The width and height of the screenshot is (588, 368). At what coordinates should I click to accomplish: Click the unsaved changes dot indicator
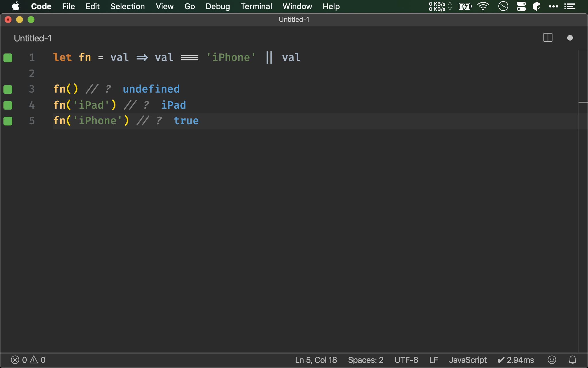570,38
